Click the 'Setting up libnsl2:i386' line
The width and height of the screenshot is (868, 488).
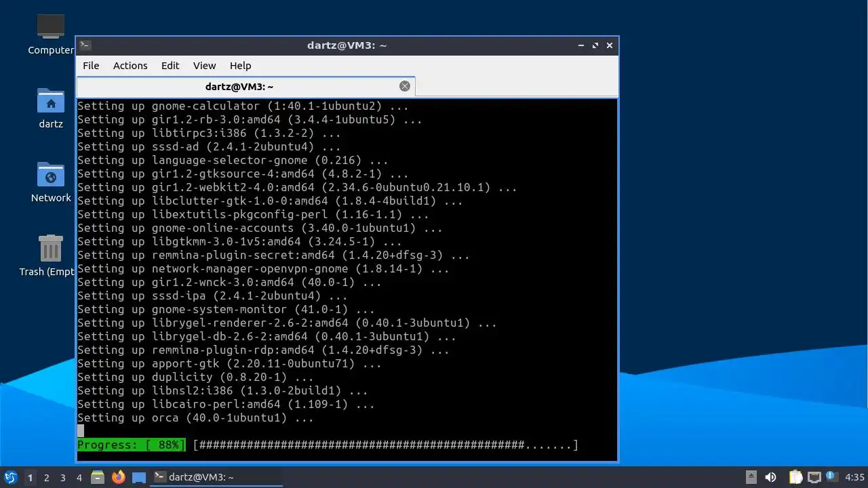(222, 390)
